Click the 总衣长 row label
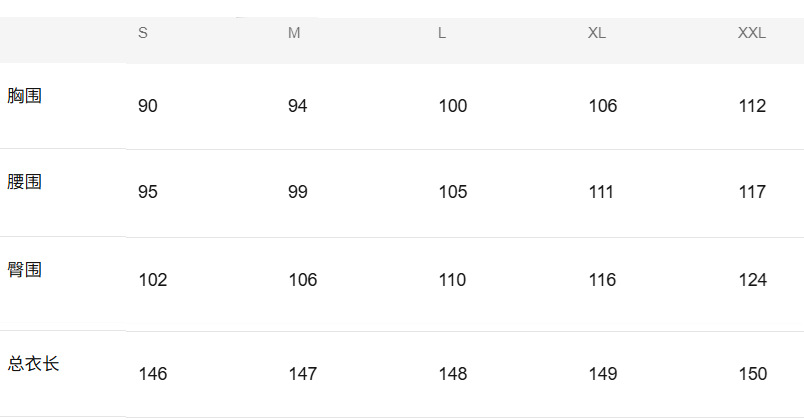The image size is (804, 420). click(x=34, y=364)
